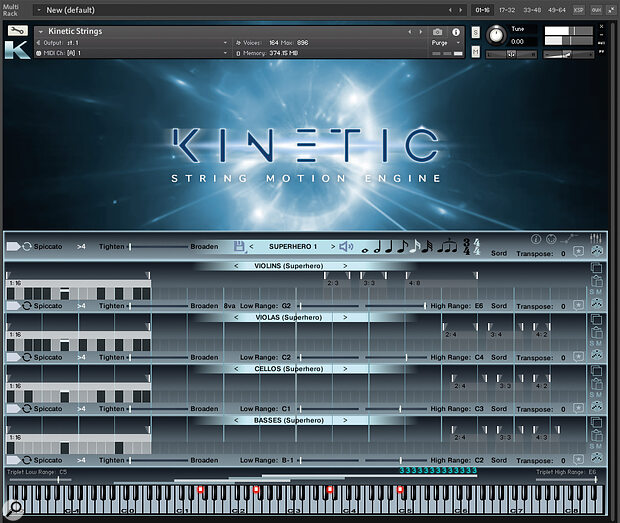The width and height of the screenshot is (620, 523).
Task: Adjust the global Tighten/Broaden slider
Action: point(158,246)
